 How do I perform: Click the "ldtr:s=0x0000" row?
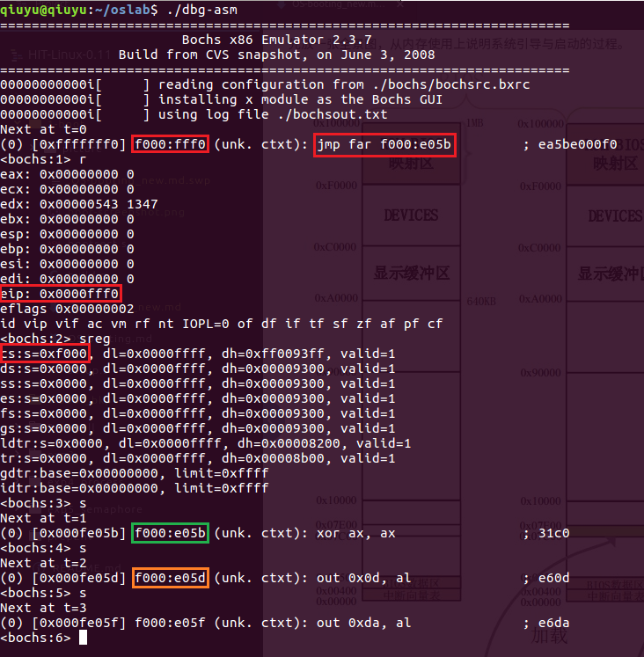tap(205, 444)
